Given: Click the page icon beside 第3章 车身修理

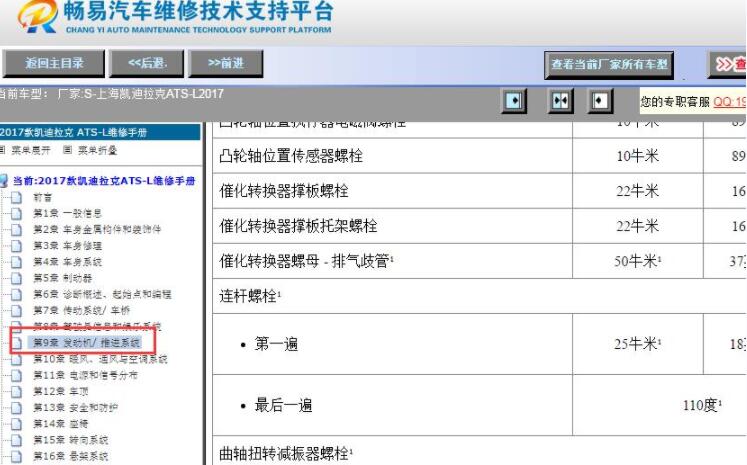Looking at the screenshot, I should point(16,246).
